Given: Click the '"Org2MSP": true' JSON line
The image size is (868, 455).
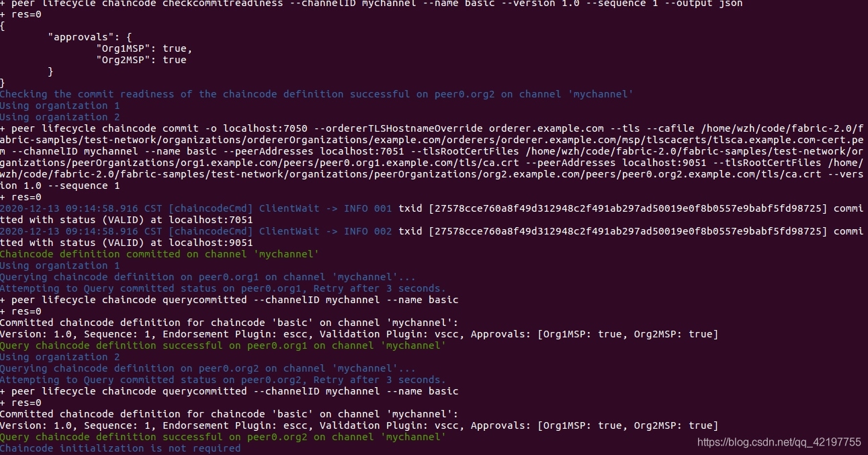Looking at the screenshot, I should [141, 60].
